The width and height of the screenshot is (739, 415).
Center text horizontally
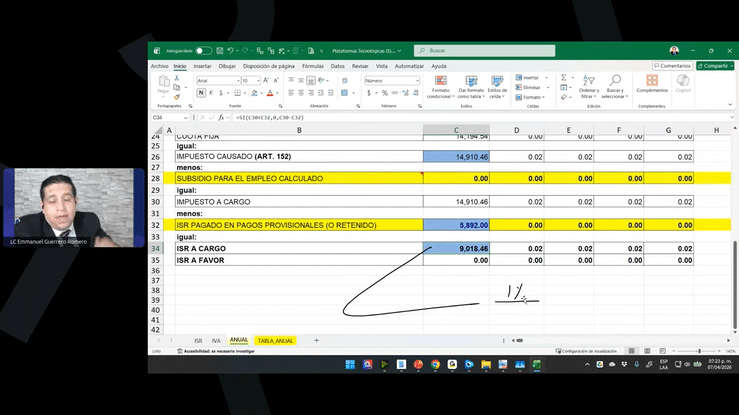(x=301, y=93)
